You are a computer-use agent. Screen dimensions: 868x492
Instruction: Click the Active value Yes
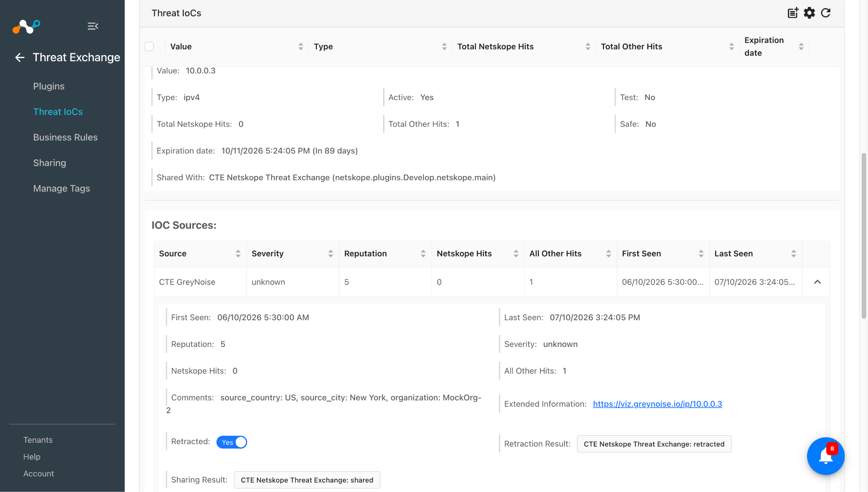(427, 97)
